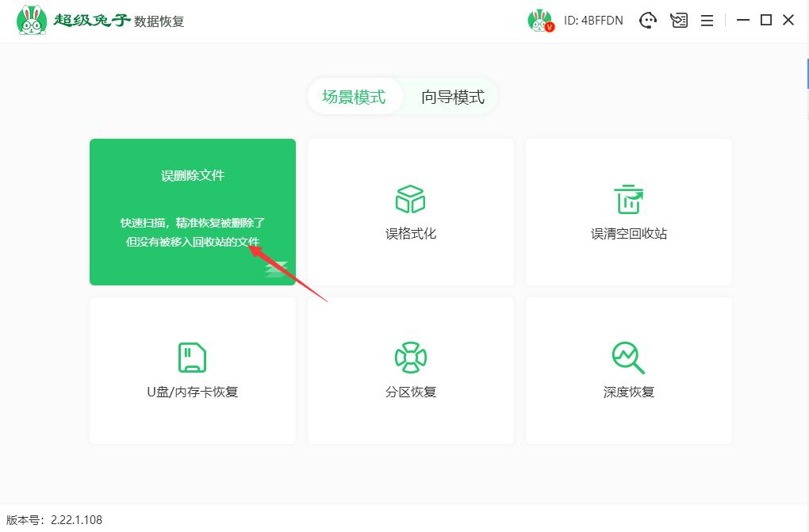Open the hamburger menu
This screenshot has height=532, width=809.
pos(707,21)
